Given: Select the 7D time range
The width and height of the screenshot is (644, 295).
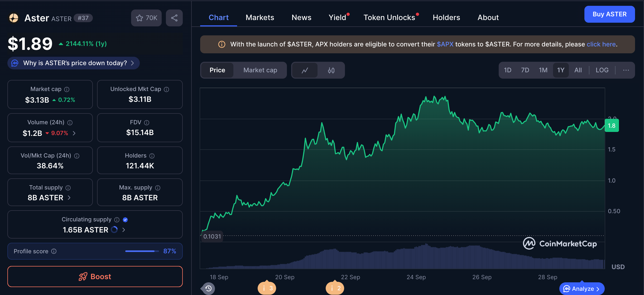Looking at the screenshot, I should tap(525, 70).
